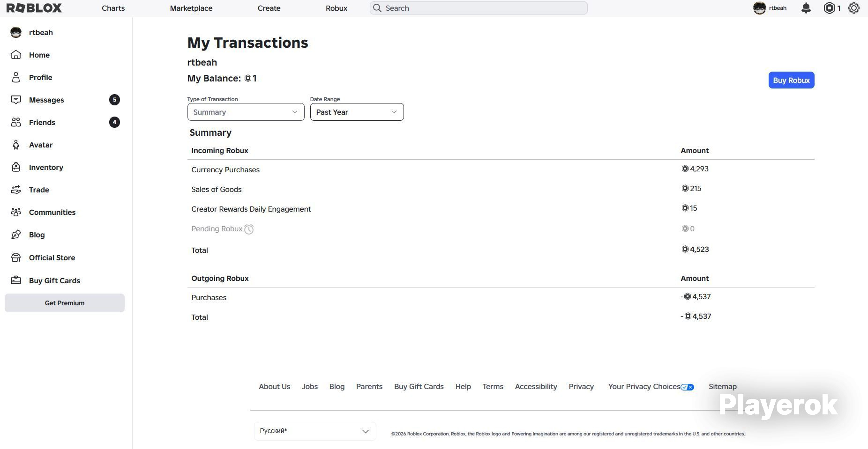Go to Inventory in the sidebar
Image resolution: width=868 pixels, height=449 pixels.
(46, 167)
